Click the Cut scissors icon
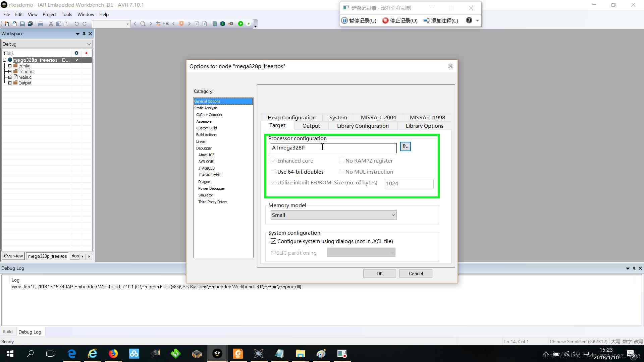Image resolution: width=644 pixels, height=362 pixels. click(x=51, y=24)
